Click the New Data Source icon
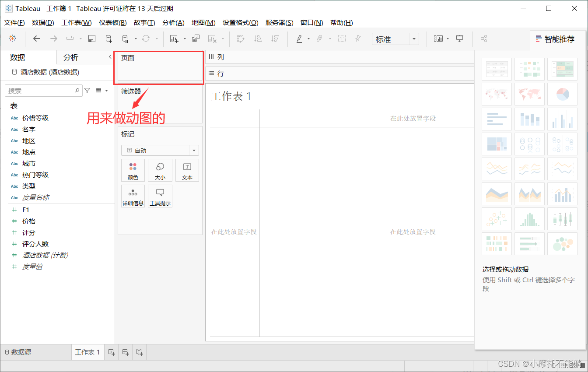Image resolution: width=588 pixels, height=372 pixels. coord(108,39)
